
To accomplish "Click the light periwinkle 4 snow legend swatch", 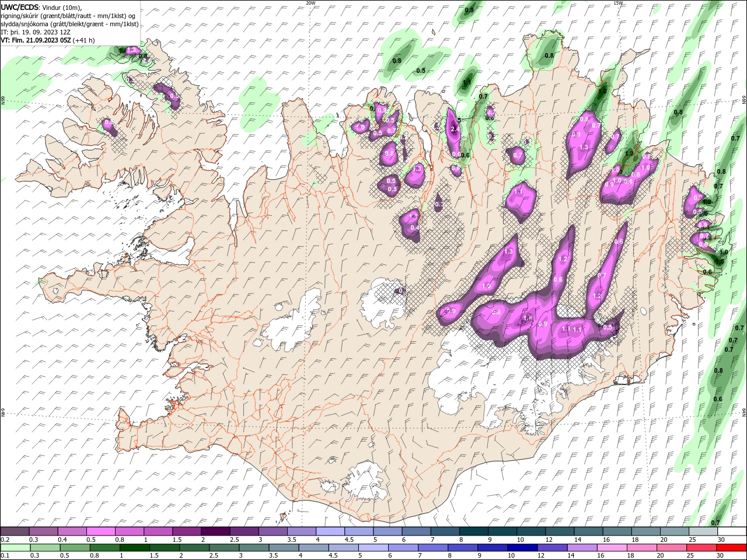I will [x=330, y=531].
